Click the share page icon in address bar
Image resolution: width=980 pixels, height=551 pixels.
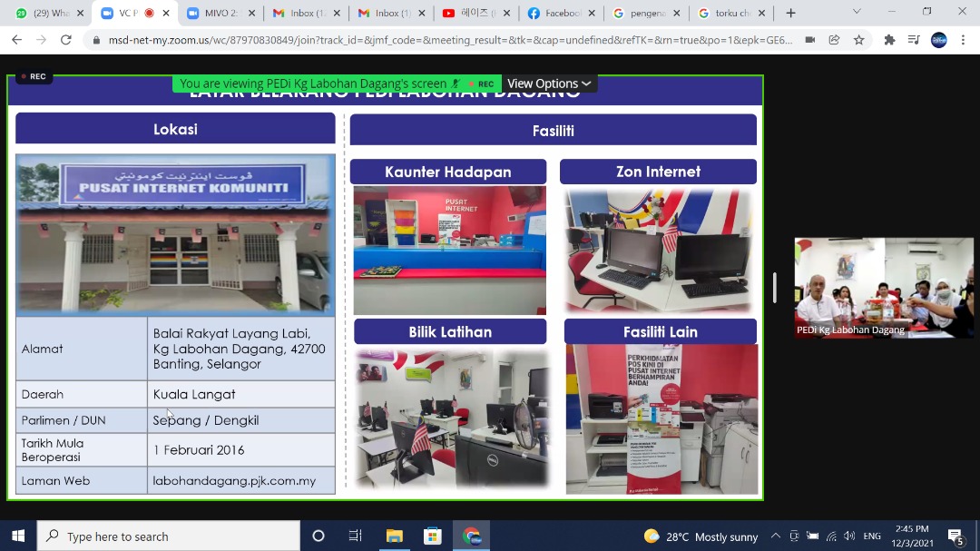[x=834, y=40]
